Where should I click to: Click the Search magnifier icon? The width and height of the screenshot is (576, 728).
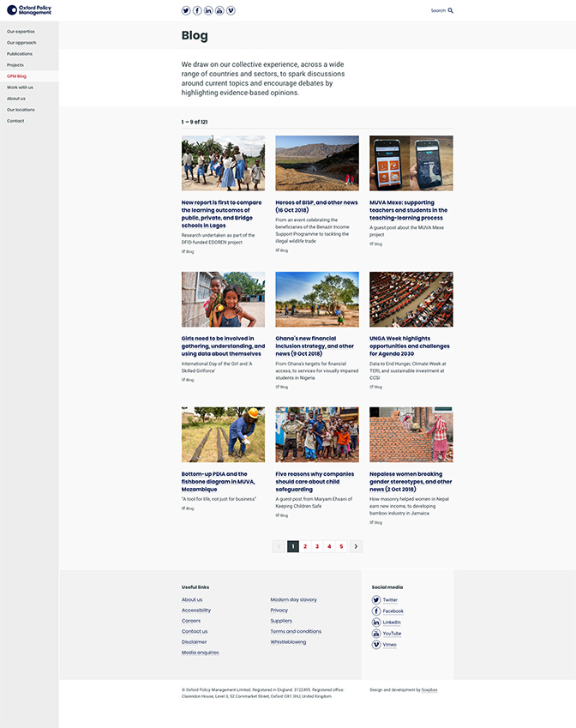coord(451,10)
